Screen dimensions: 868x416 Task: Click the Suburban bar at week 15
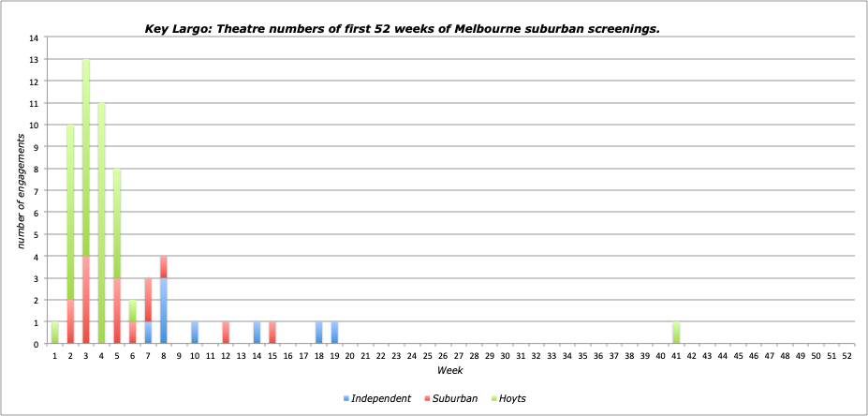coord(272,333)
